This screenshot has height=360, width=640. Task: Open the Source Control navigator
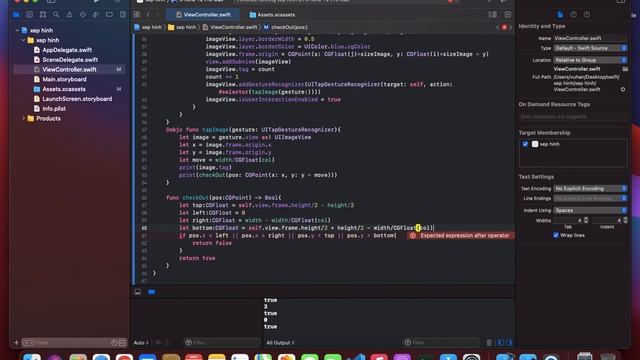[29, 15]
